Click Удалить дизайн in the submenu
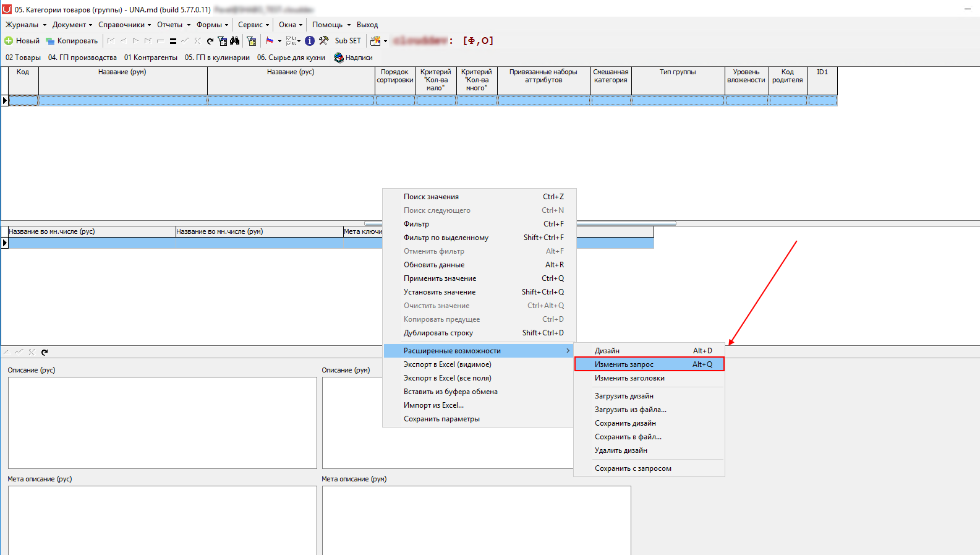Image resolution: width=980 pixels, height=555 pixels. (649, 450)
